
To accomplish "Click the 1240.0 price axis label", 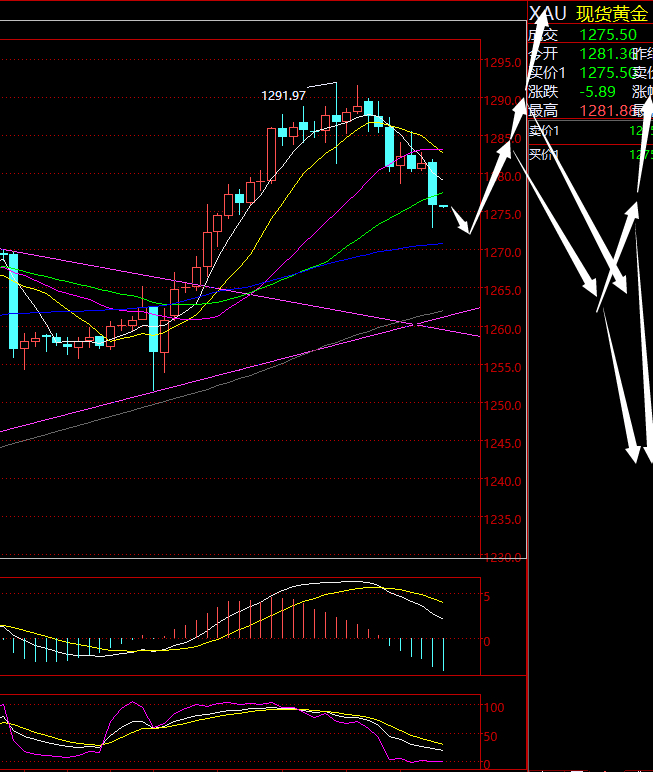I will coord(502,481).
